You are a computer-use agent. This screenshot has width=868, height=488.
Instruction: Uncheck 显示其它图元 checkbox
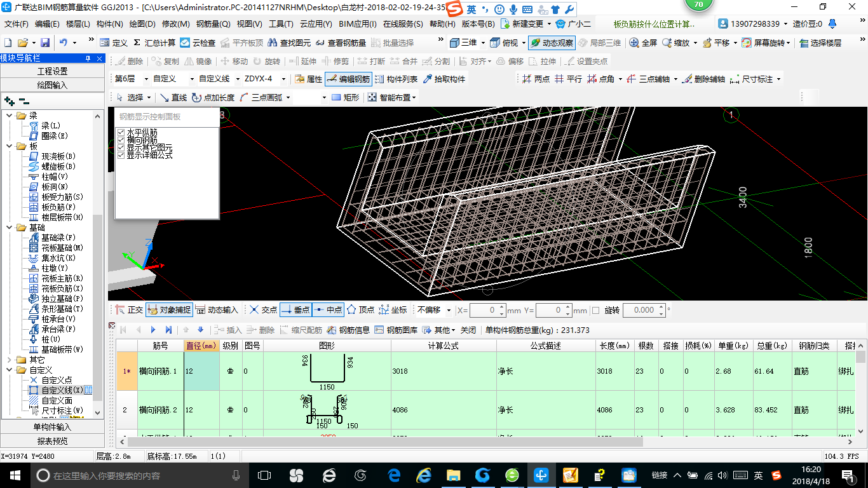pos(121,147)
